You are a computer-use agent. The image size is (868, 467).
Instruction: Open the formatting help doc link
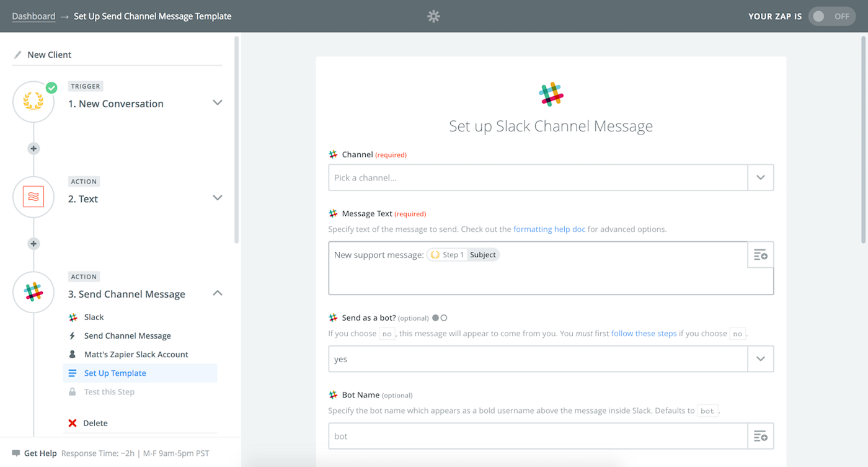tap(549, 229)
